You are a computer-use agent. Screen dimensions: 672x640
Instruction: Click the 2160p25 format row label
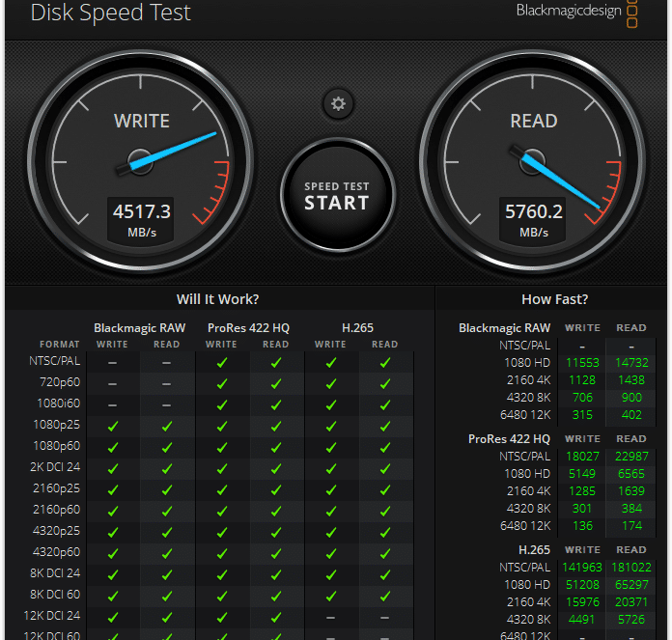point(57,488)
